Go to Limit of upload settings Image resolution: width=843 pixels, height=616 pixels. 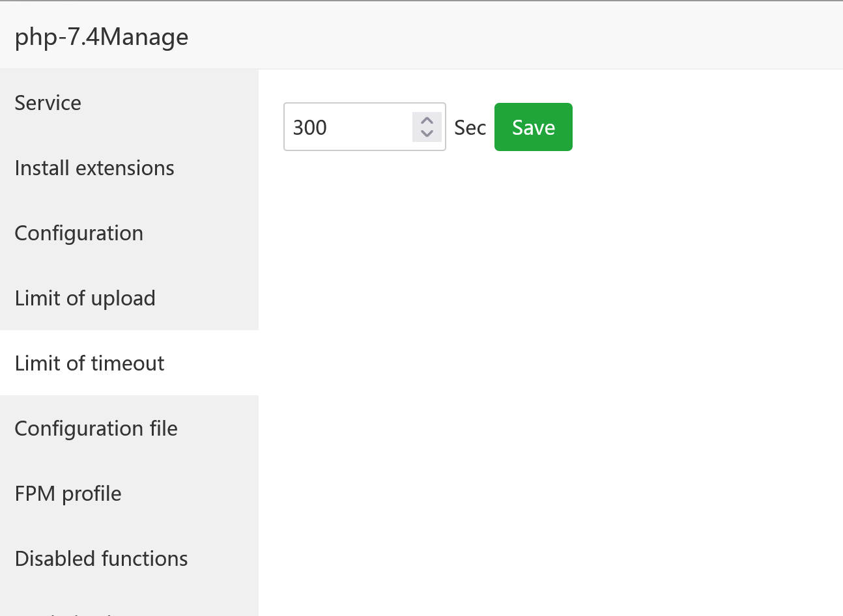[x=85, y=298]
